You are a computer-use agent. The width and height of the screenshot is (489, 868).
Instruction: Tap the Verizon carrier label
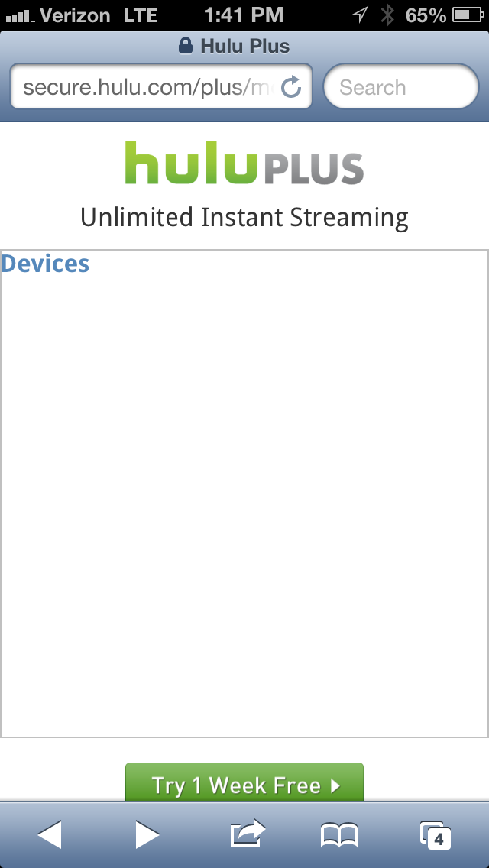click(x=75, y=15)
